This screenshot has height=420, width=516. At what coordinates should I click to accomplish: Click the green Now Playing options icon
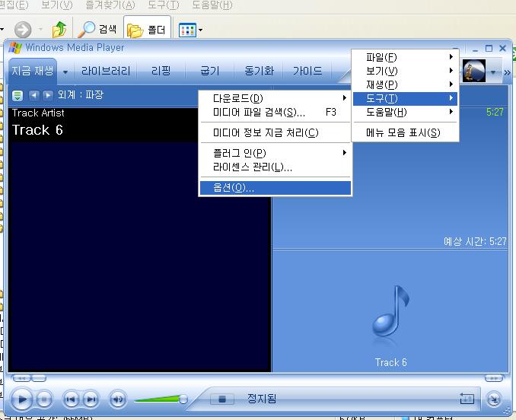click(18, 95)
